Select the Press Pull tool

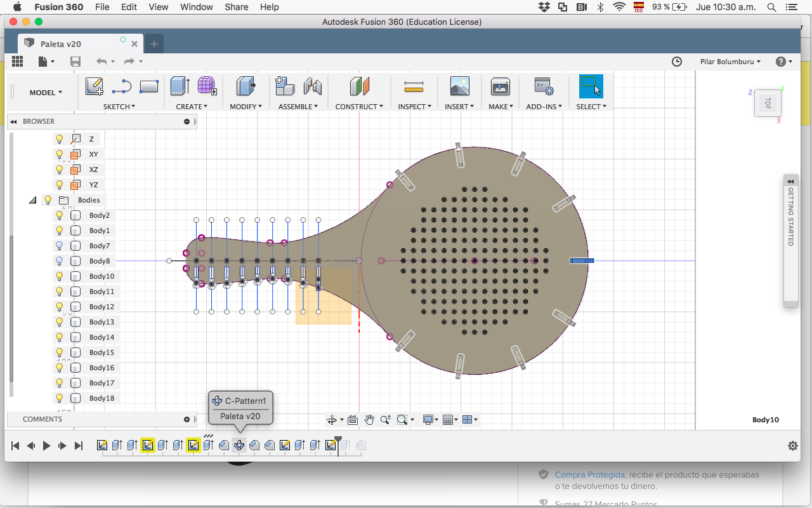click(246, 86)
